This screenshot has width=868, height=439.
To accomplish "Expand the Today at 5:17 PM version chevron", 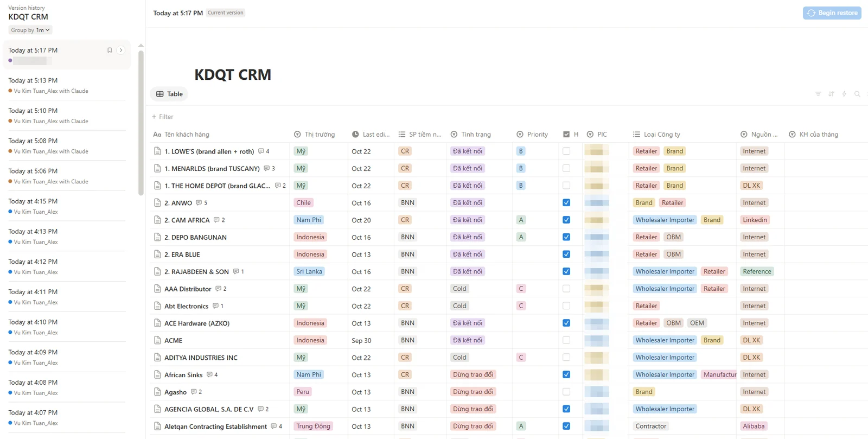I will 121,50.
